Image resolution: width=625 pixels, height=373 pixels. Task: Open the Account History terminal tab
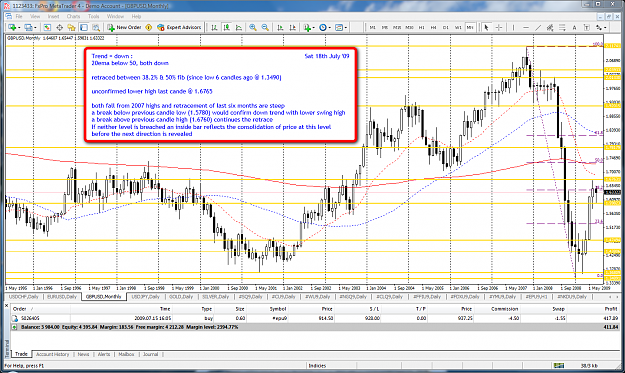click(x=52, y=354)
